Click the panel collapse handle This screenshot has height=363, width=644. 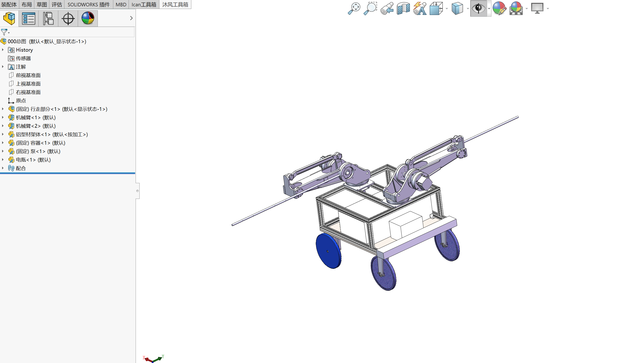(x=137, y=191)
